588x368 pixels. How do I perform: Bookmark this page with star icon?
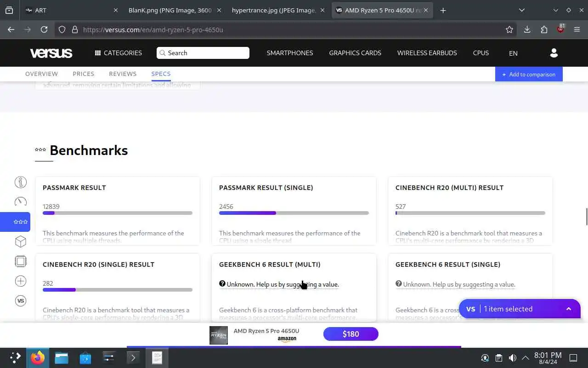tap(509, 29)
